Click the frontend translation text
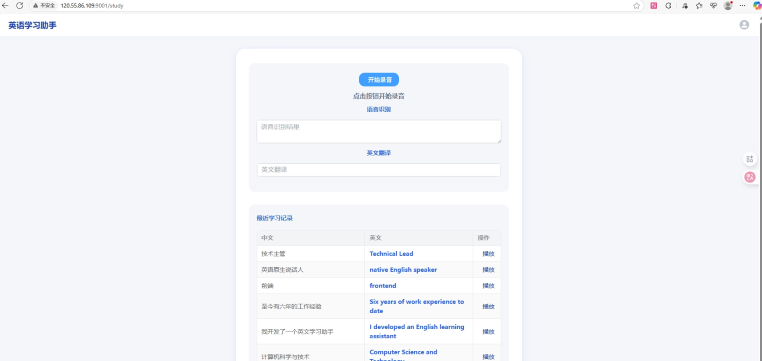Image resolution: width=762 pixels, height=361 pixels. coord(383,286)
